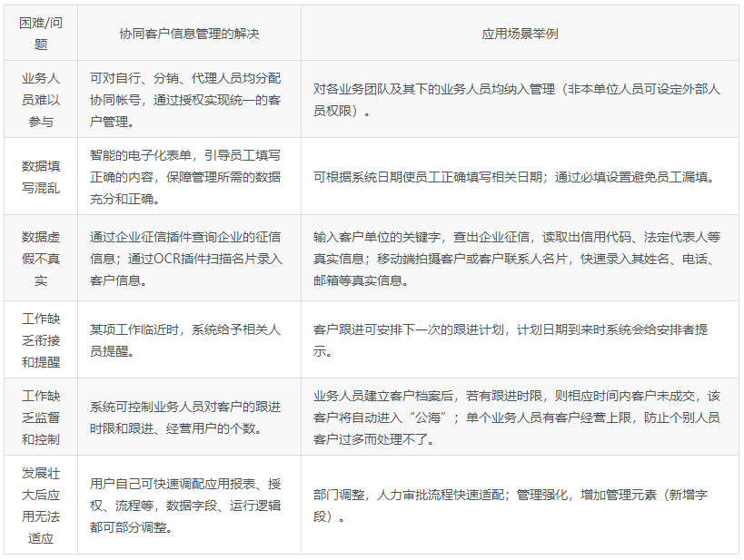
Task: Select the cell '发展壮大后应用无法适应'
Action: click(x=41, y=505)
